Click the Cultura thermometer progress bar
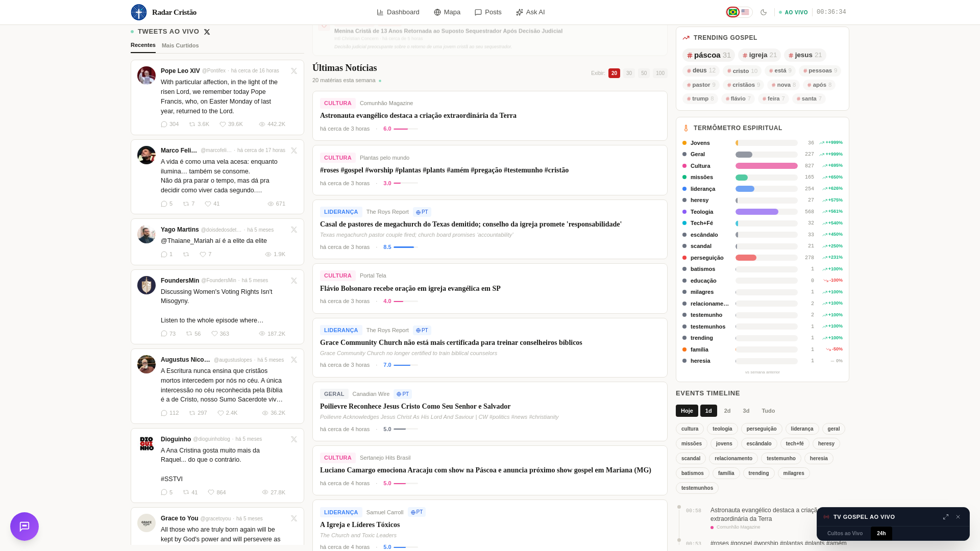 point(766,166)
